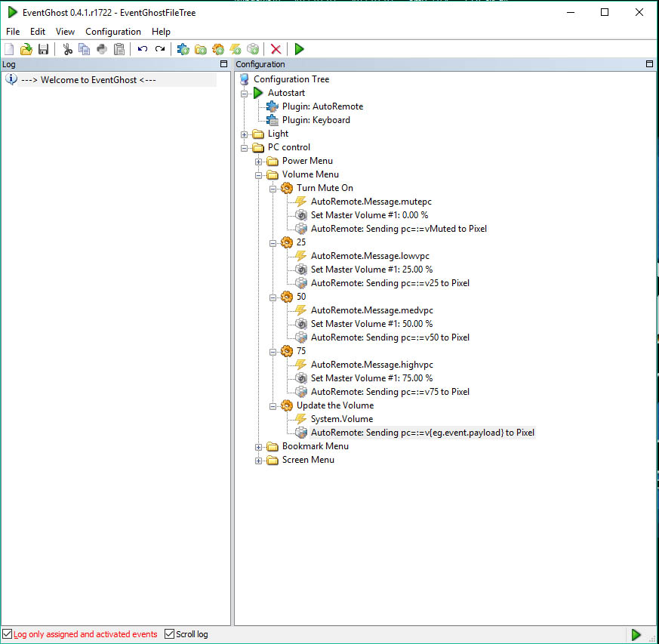Select Set Master Volume #1: 50.00 %
Viewport: 659px width, 644px height.
coord(371,324)
